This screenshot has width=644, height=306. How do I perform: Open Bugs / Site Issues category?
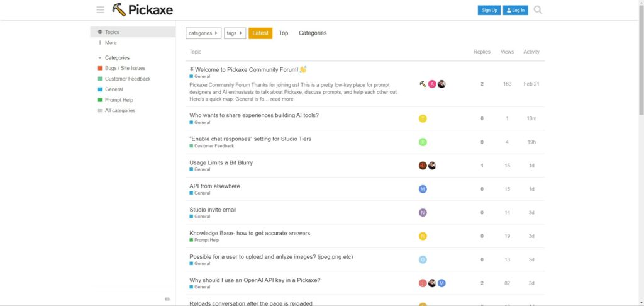tap(133, 68)
